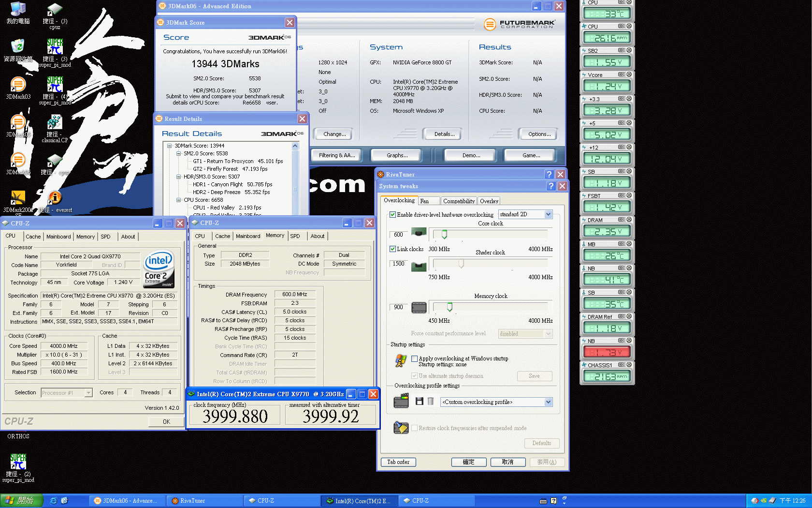The width and height of the screenshot is (812, 508).
Task: Toggle the Link clocks checkbox
Action: [393, 249]
